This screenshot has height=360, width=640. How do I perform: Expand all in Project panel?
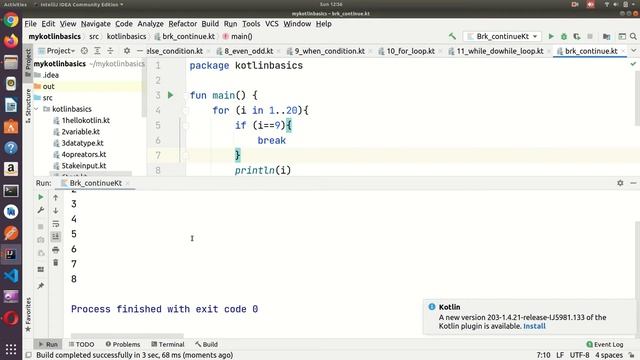[97, 51]
